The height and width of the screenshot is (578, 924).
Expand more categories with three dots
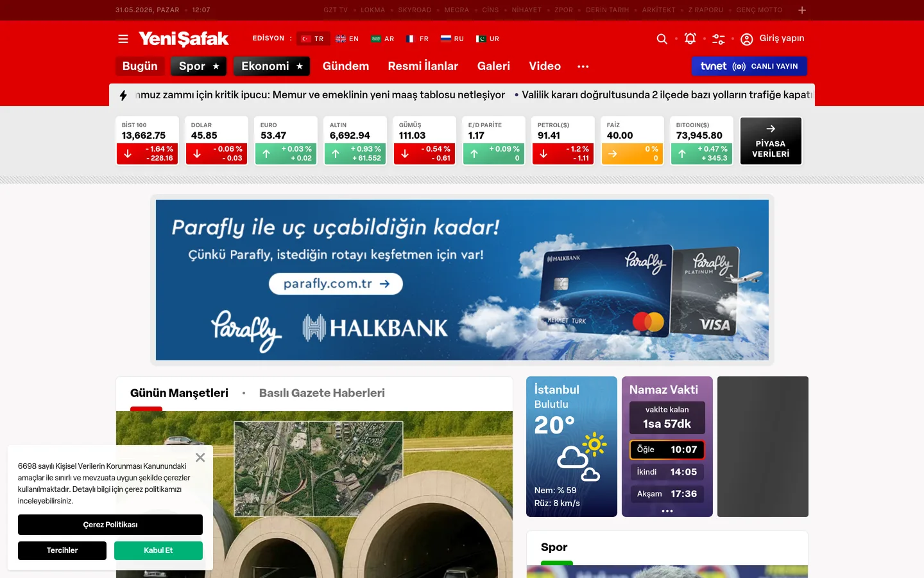coord(583,66)
